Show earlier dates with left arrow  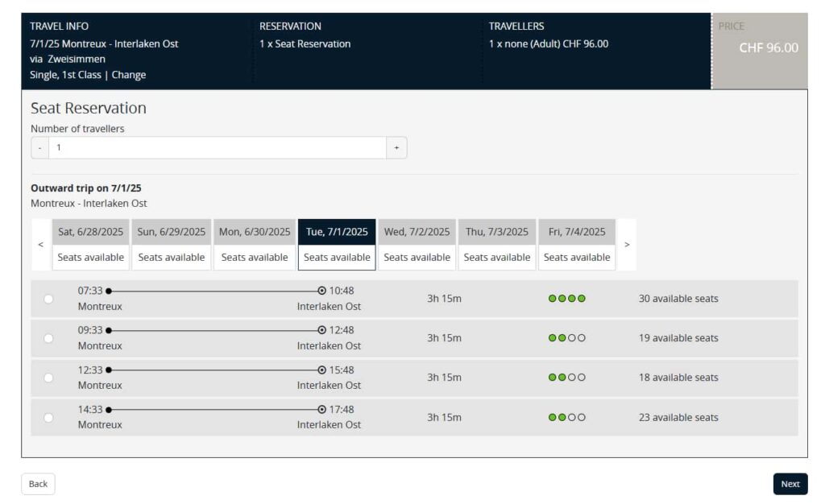(x=41, y=245)
